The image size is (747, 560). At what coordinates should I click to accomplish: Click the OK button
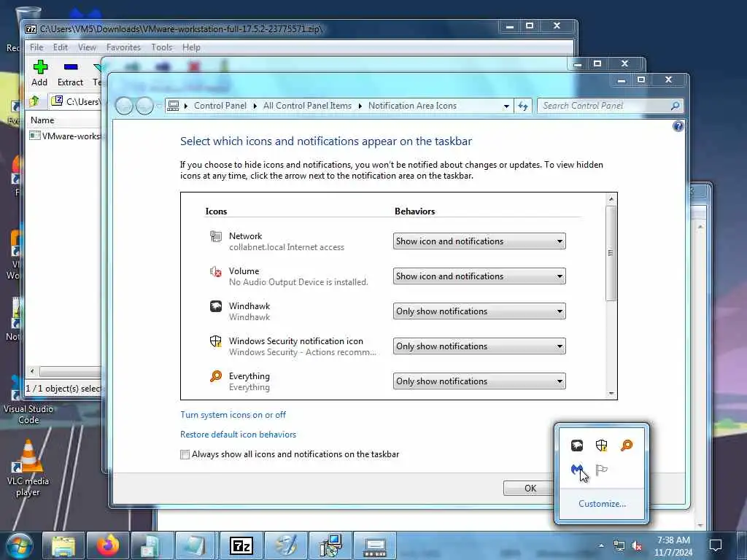(530, 488)
